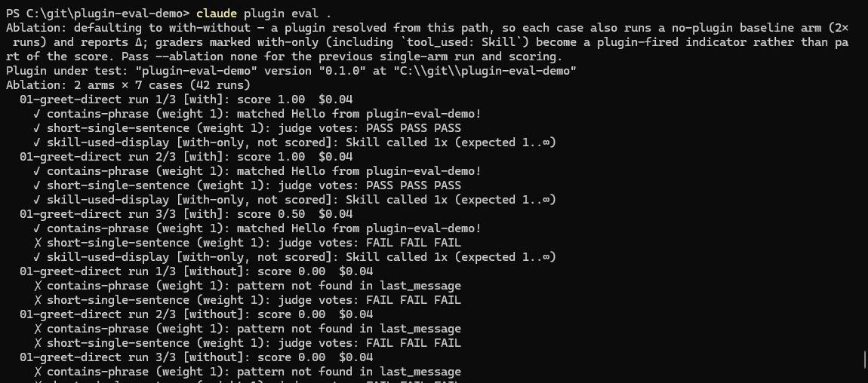Click the check mark beside short-single-sentence in run 1/3 [with]

36,128
